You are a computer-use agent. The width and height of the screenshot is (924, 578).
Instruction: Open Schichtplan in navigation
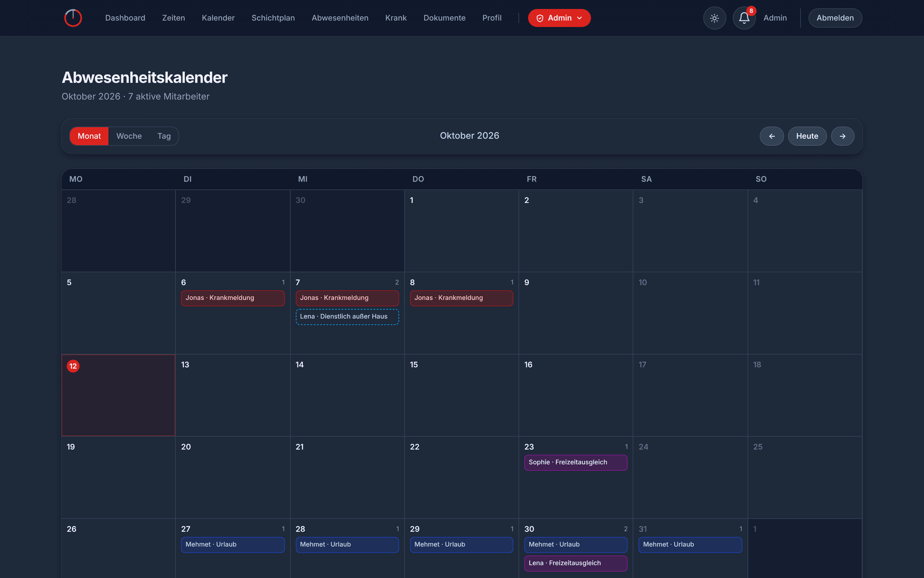[273, 18]
